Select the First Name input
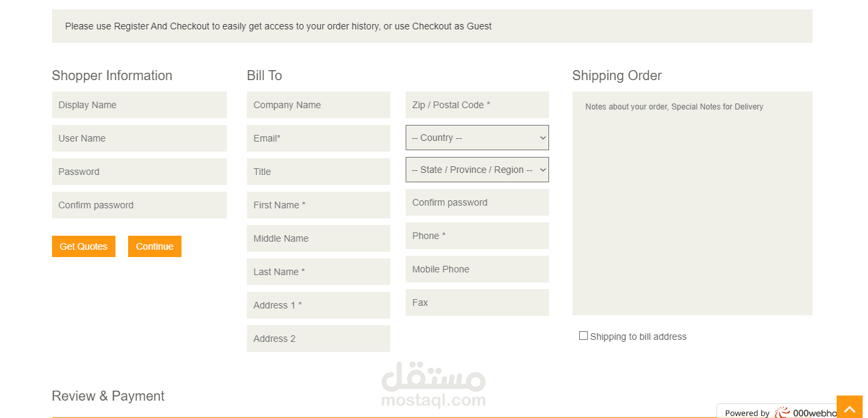The width and height of the screenshot is (868, 418). pyautogui.click(x=318, y=205)
